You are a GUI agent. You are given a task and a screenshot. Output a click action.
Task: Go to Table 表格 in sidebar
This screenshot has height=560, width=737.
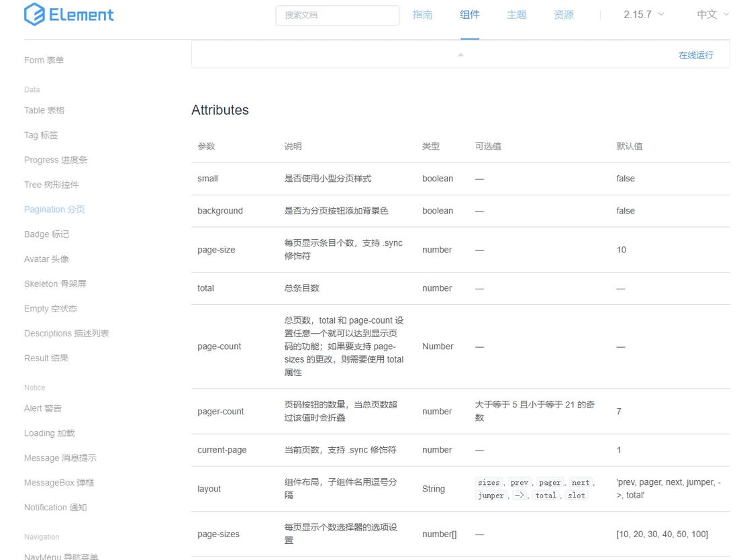[x=44, y=110]
